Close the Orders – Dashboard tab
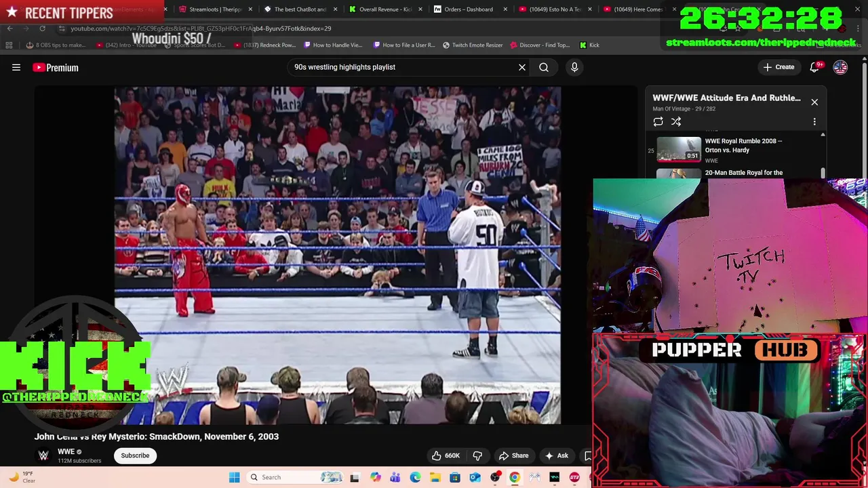Image resolution: width=868 pixels, height=488 pixels. pos(505,9)
